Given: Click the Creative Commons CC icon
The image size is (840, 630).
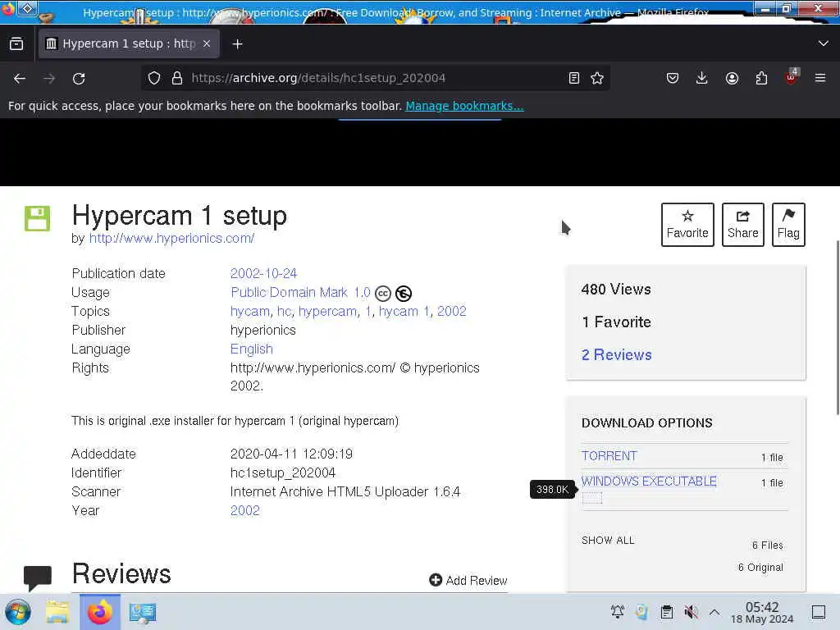Looking at the screenshot, I should click(x=383, y=294).
